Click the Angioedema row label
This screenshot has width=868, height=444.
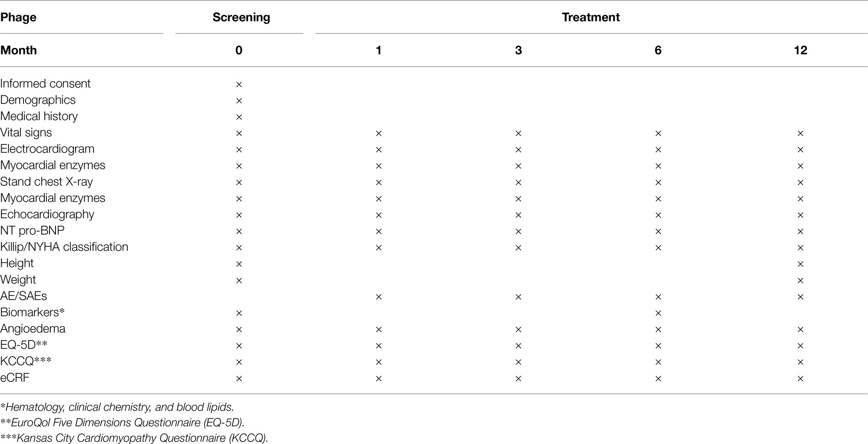tap(33, 329)
